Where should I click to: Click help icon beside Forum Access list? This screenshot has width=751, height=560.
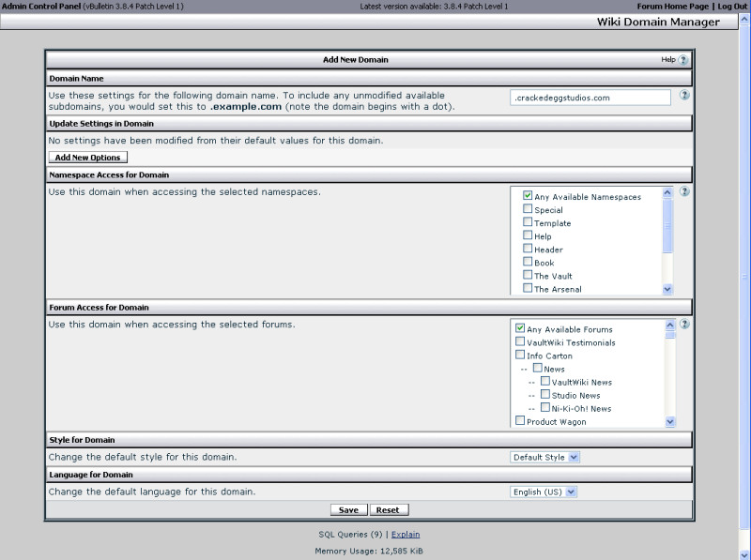pyautogui.click(x=684, y=325)
